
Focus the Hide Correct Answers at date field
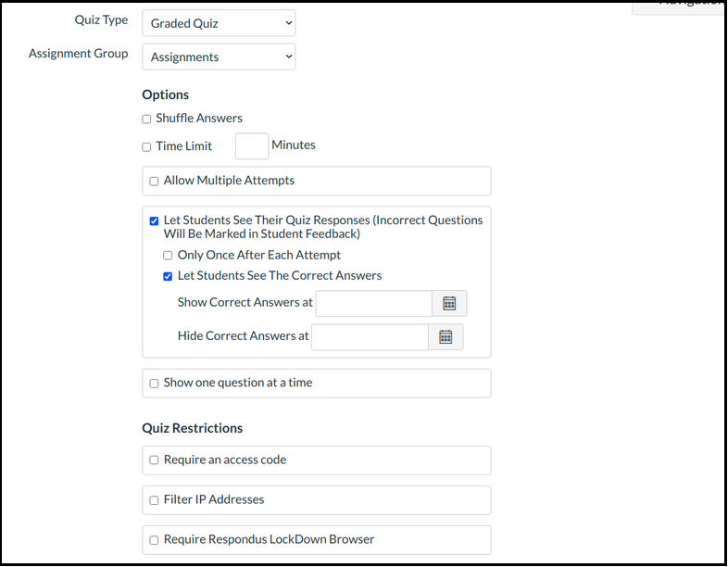pyautogui.click(x=370, y=337)
